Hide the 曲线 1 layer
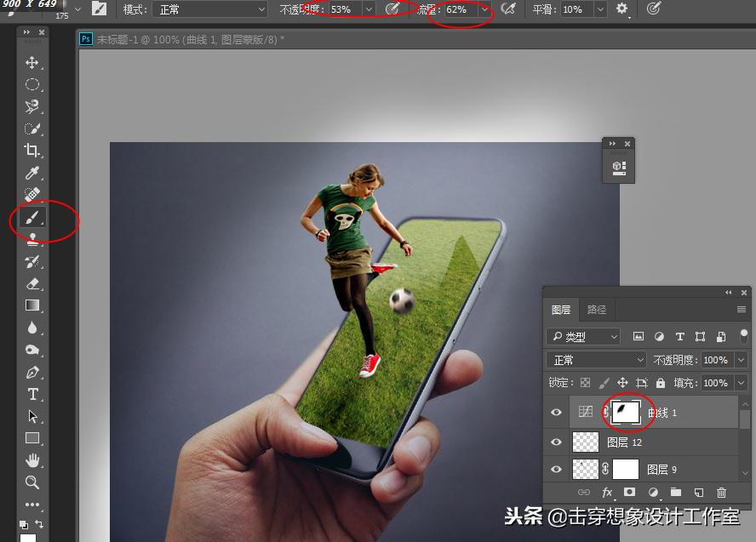The width and height of the screenshot is (756, 542). (x=556, y=412)
